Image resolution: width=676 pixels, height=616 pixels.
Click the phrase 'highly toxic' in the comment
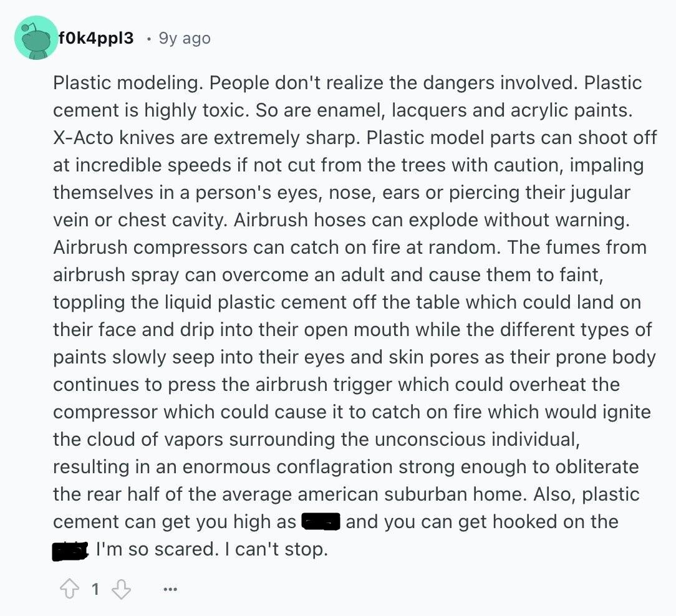point(196,111)
